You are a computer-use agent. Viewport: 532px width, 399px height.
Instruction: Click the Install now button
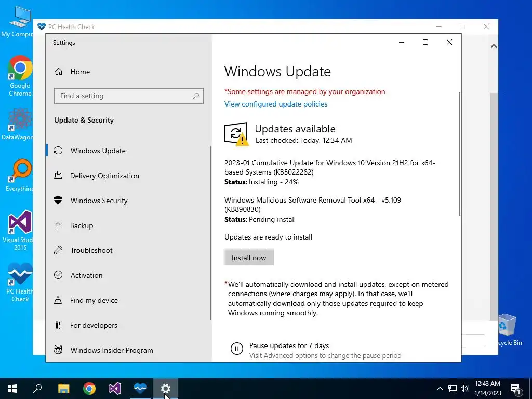pyautogui.click(x=249, y=258)
